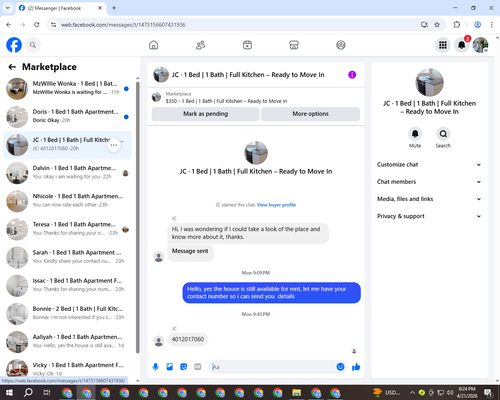Click the browser address bar URL
Viewport: 500px width, 400px height.
click(x=123, y=25)
